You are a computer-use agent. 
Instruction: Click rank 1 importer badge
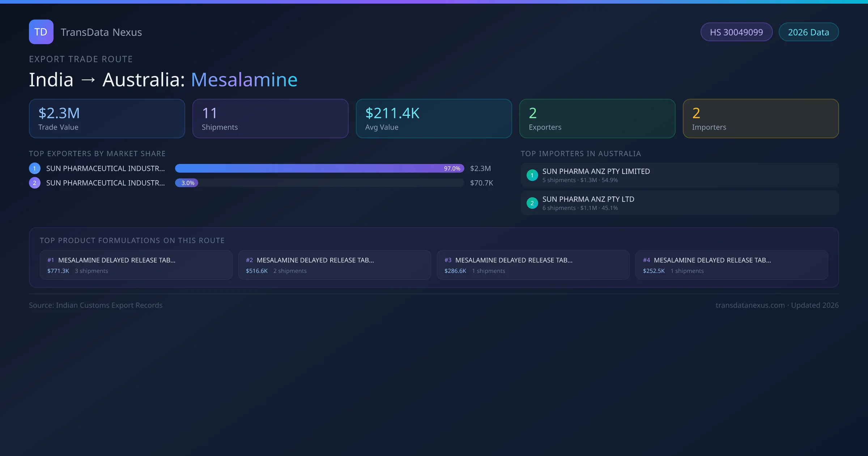coord(532,175)
